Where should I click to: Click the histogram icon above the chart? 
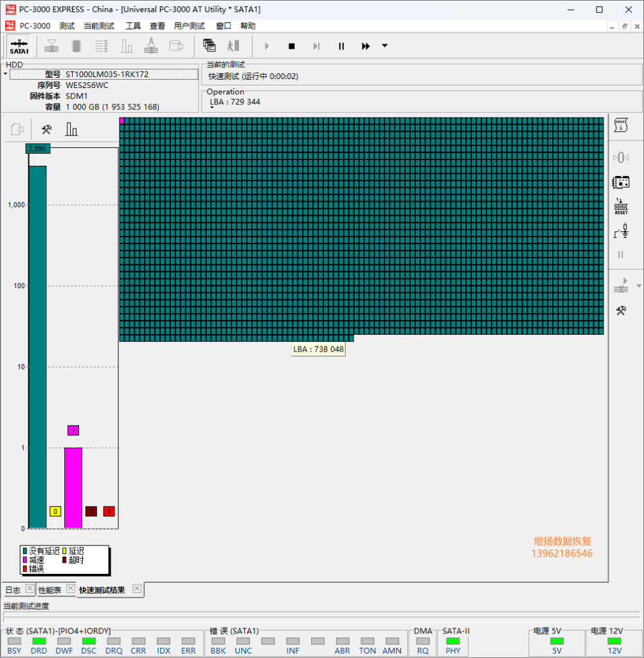(71, 129)
